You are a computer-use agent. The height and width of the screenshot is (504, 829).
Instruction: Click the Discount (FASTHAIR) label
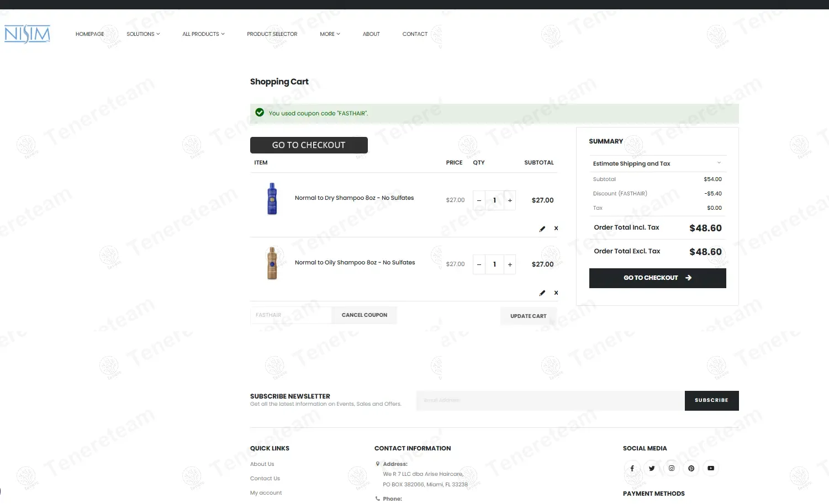pos(620,194)
